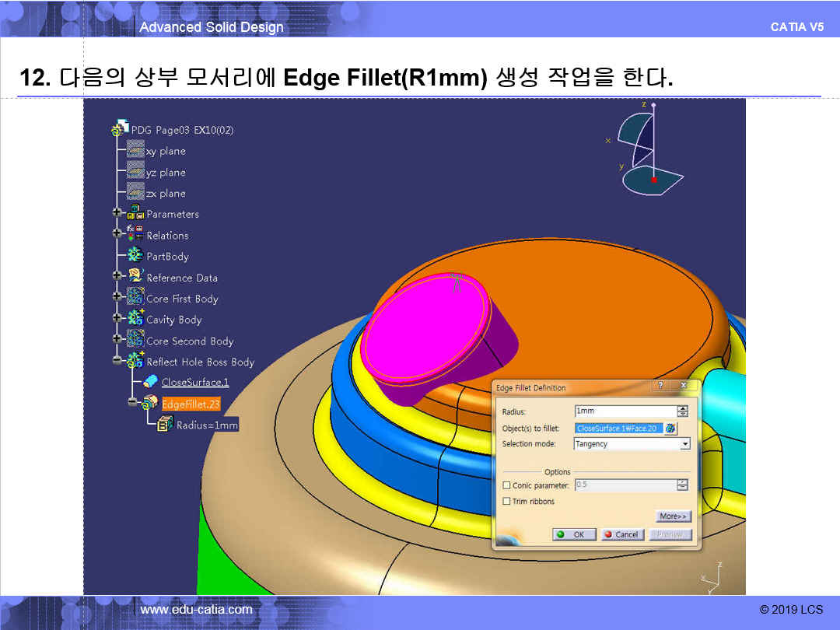Select the CloseSurface.1 feature icon
Screen dimensions: 840x630
coord(151,382)
